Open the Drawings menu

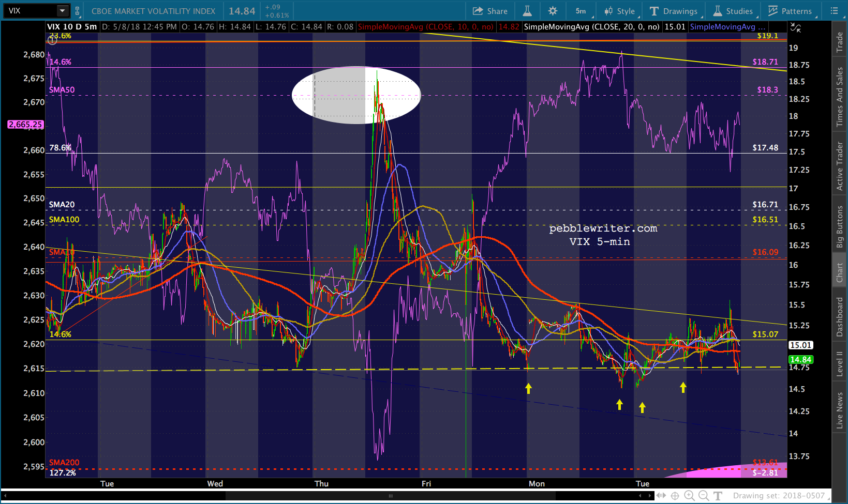point(673,11)
